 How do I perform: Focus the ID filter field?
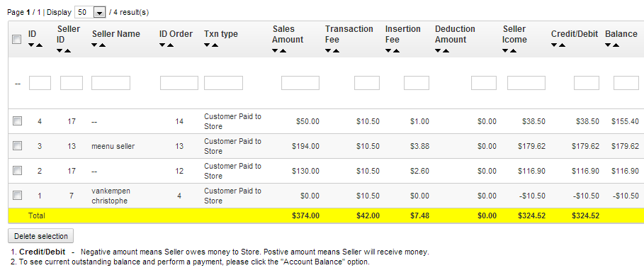pos(40,83)
